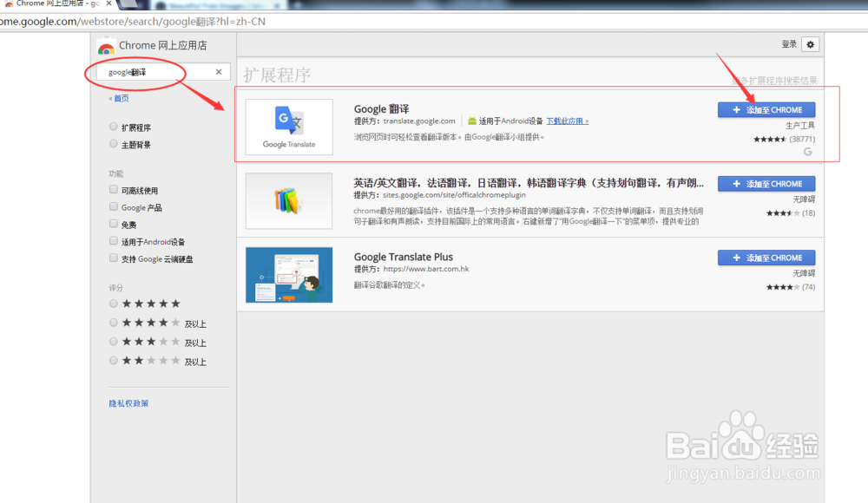
Task: Check the 支持 Google 云端硬盘 checkbox
Action: [x=114, y=258]
